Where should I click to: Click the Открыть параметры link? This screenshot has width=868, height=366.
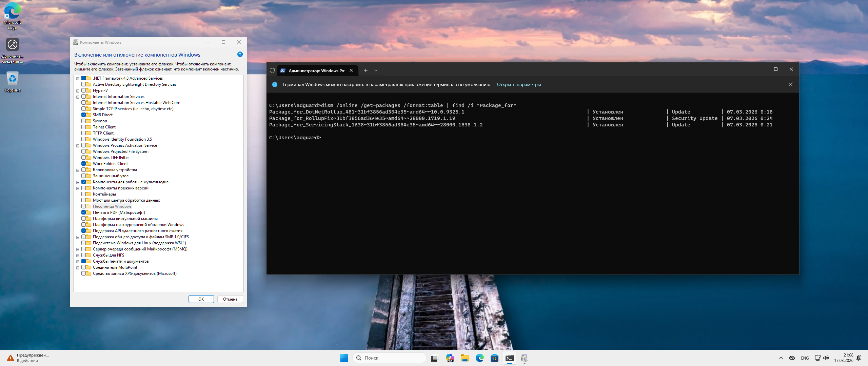click(519, 84)
